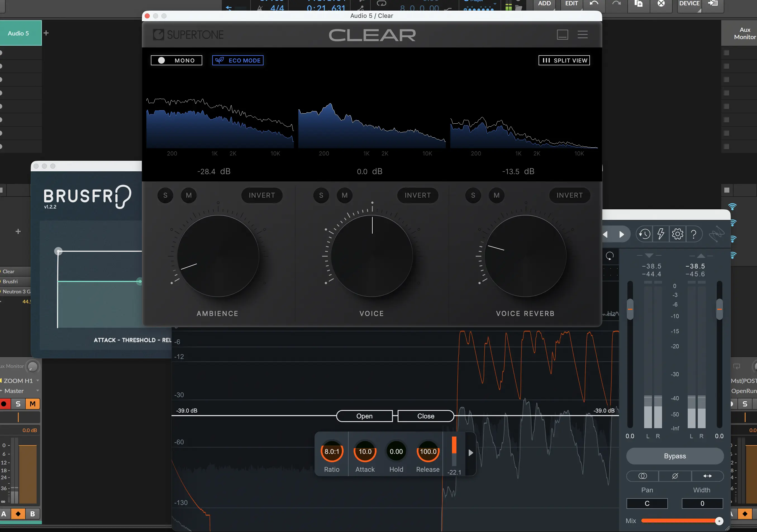Open the Master output dropdown
The height and width of the screenshot is (532, 757).
pyautogui.click(x=20, y=391)
